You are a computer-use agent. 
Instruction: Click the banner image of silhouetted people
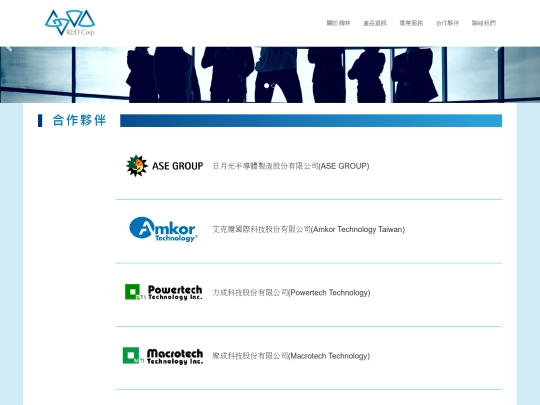click(270, 75)
